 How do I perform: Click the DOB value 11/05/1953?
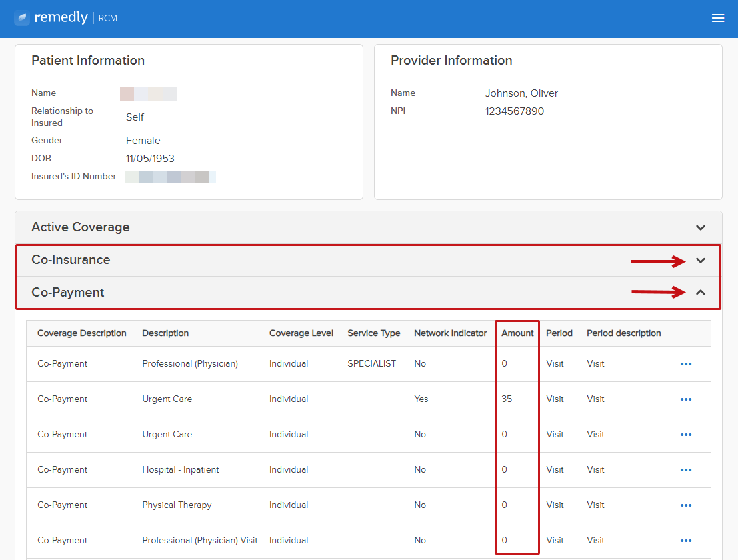(x=150, y=159)
